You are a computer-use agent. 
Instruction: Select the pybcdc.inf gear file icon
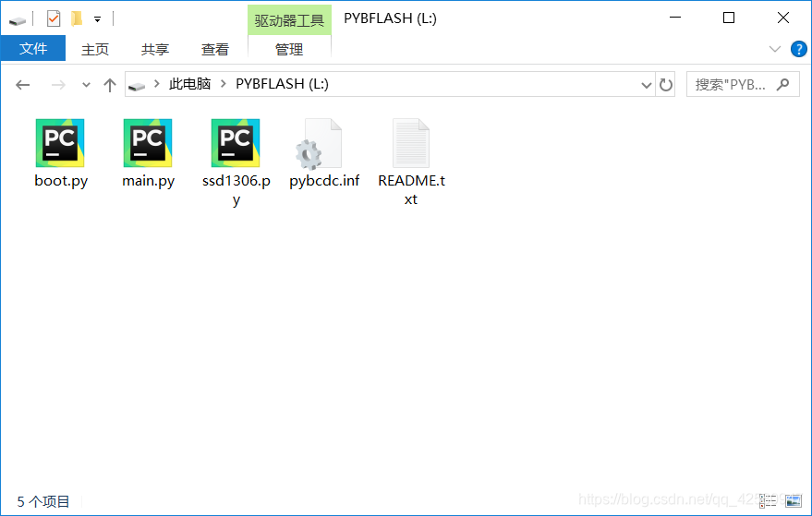pyautogui.click(x=319, y=144)
